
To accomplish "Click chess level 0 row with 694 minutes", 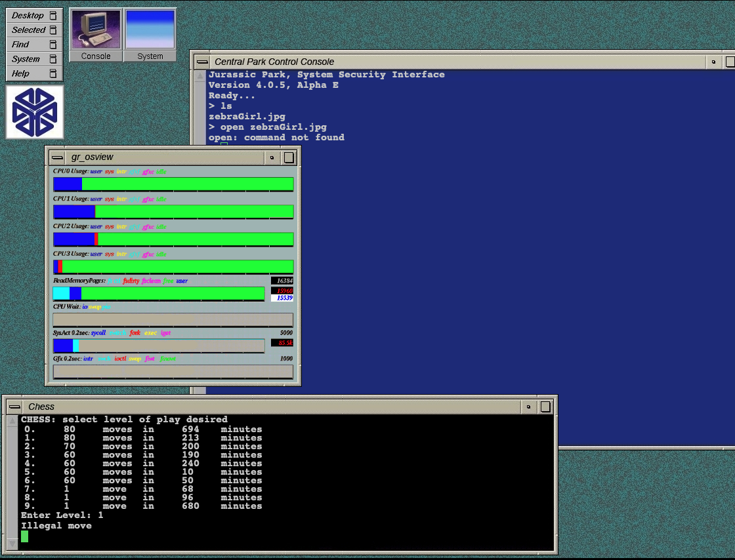I will [143, 430].
